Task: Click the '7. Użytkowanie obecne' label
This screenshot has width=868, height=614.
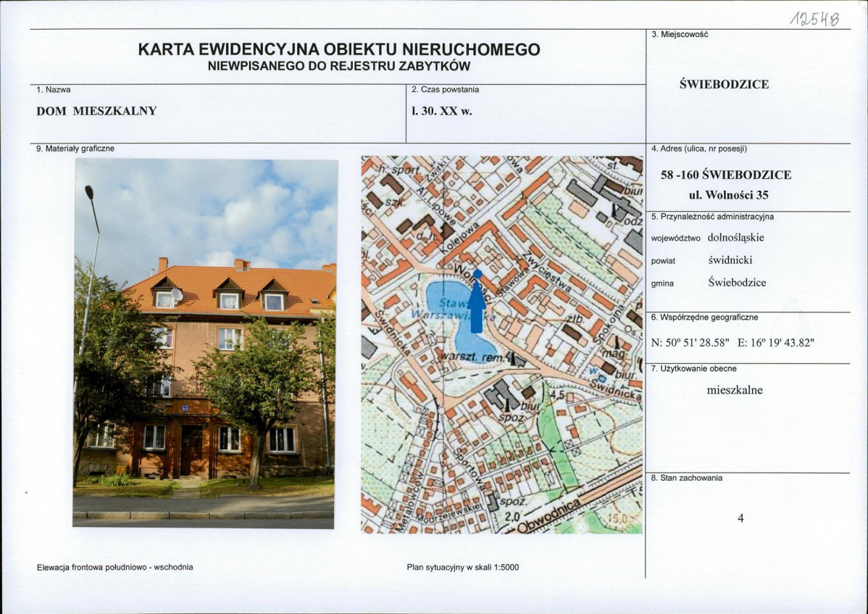Action: point(693,369)
